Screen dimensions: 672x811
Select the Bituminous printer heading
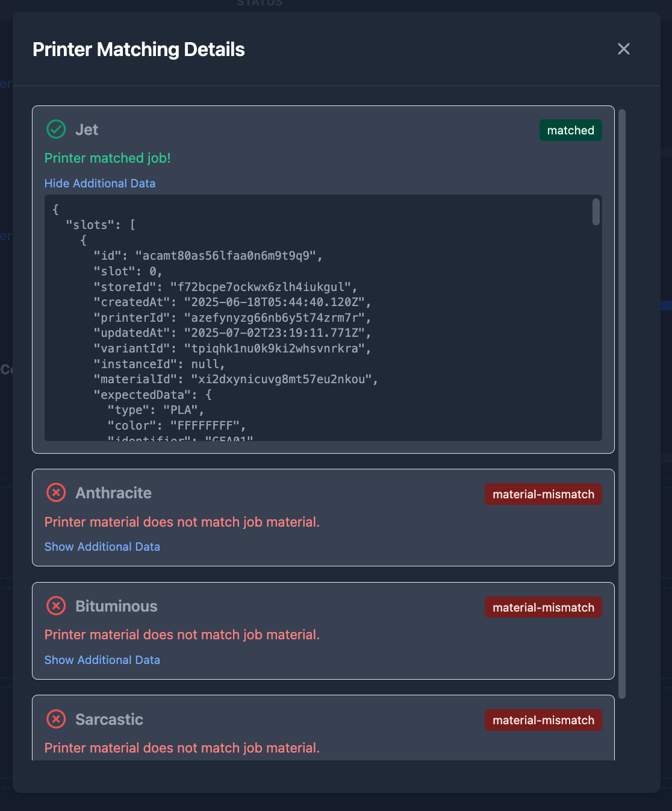[116, 606]
